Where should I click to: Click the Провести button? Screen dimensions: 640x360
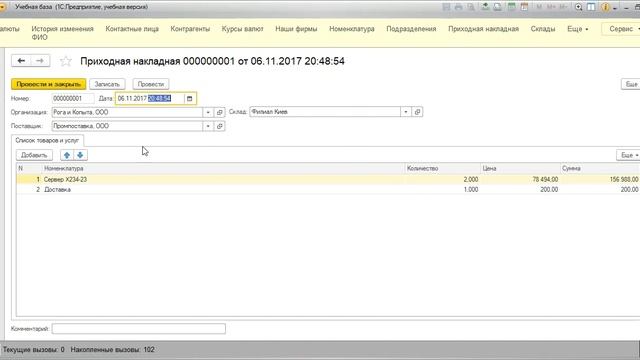tap(151, 84)
